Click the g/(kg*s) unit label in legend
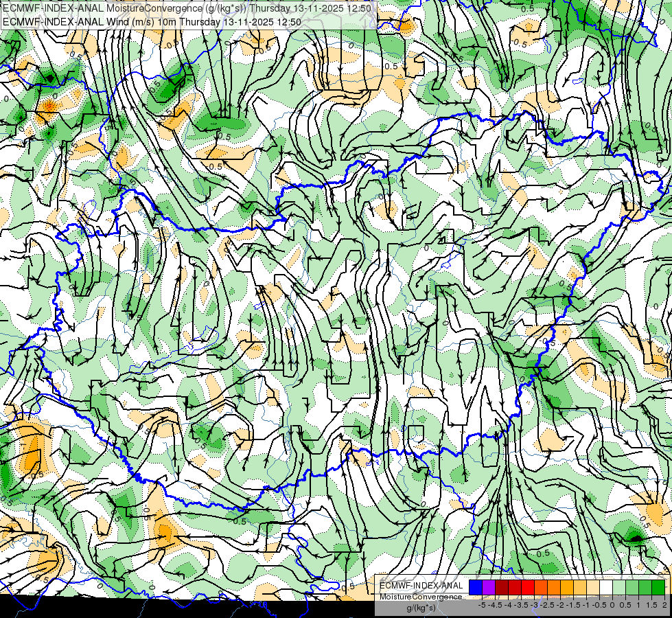Image resolution: width=672 pixels, height=618 pixels. 421,608
